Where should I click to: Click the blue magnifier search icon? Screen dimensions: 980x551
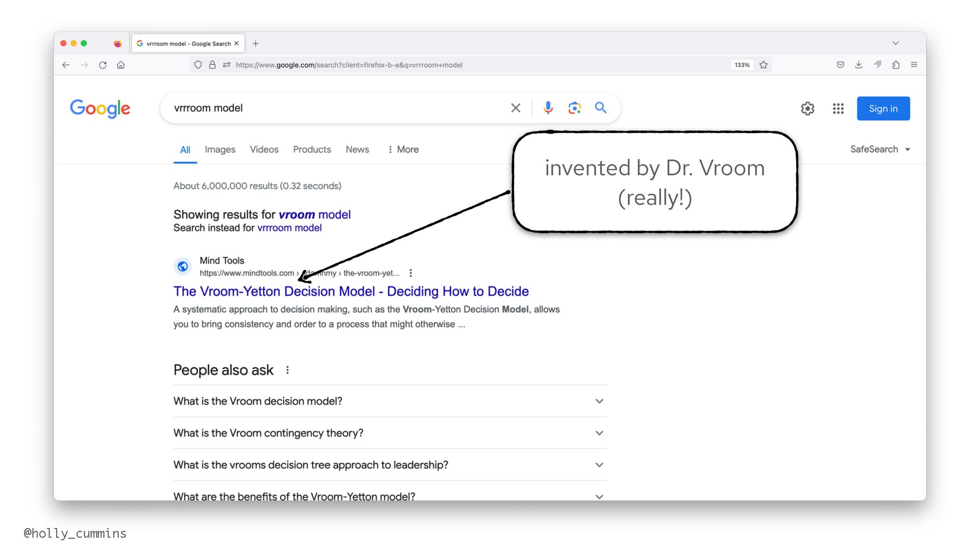pos(601,108)
